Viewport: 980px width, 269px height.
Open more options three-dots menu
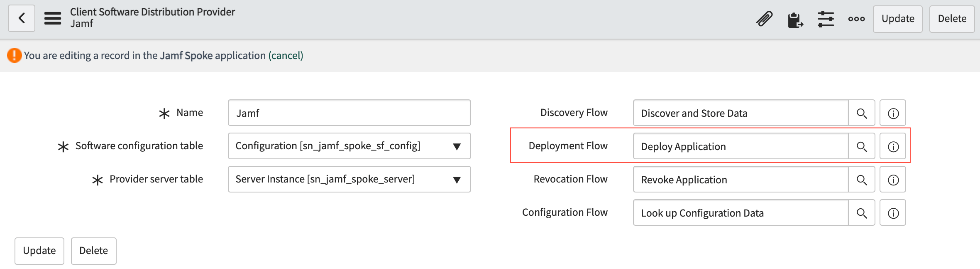coord(856,19)
